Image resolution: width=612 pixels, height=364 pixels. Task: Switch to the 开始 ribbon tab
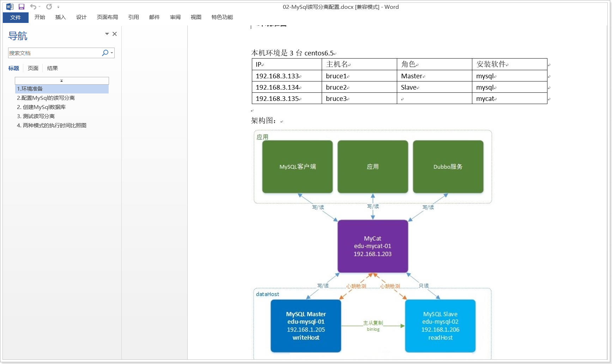point(40,17)
